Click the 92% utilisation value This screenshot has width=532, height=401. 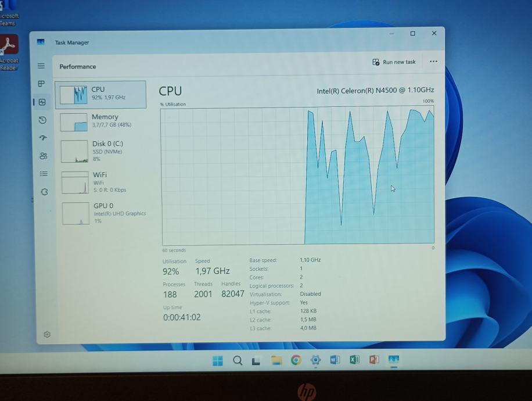coord(171,271)
